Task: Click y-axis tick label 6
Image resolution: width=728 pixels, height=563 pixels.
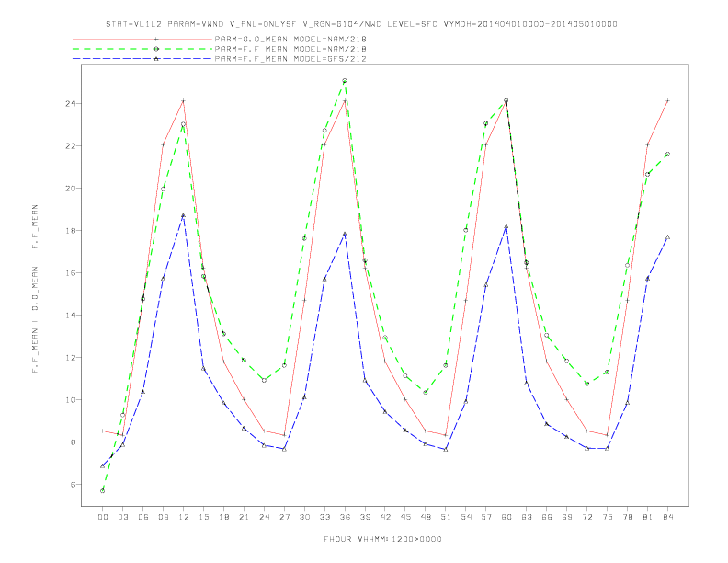Action: (74, 485)
